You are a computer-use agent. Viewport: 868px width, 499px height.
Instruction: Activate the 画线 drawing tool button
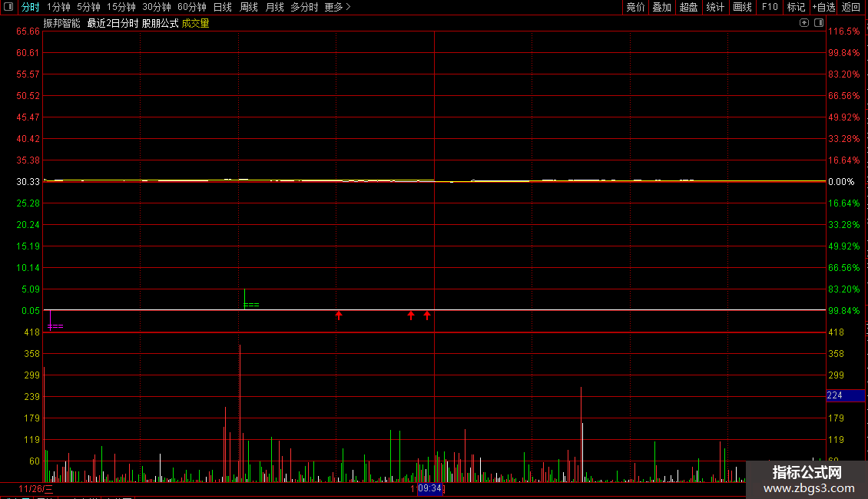(x=742, y=7)
